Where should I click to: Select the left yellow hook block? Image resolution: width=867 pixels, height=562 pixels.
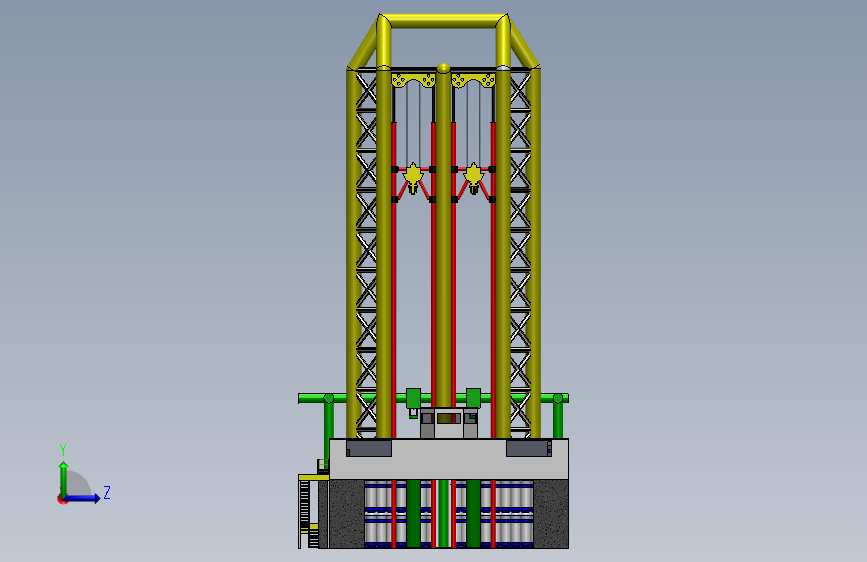(x=413, y=178)
